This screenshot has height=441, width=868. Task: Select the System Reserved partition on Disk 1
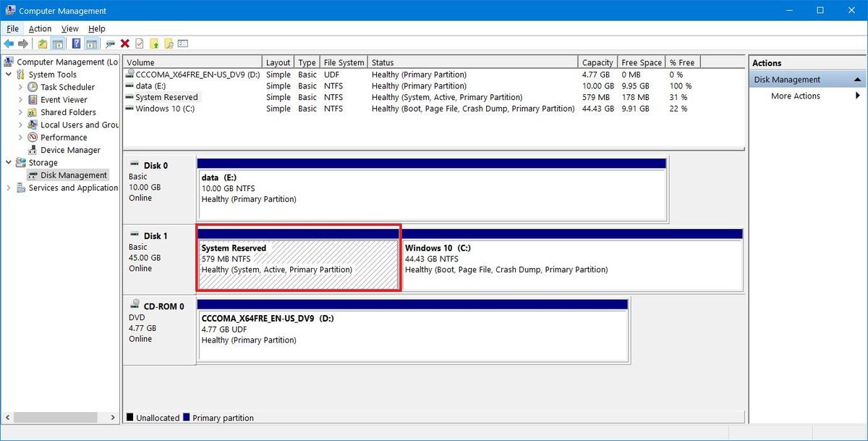click(x=297, y=264)
